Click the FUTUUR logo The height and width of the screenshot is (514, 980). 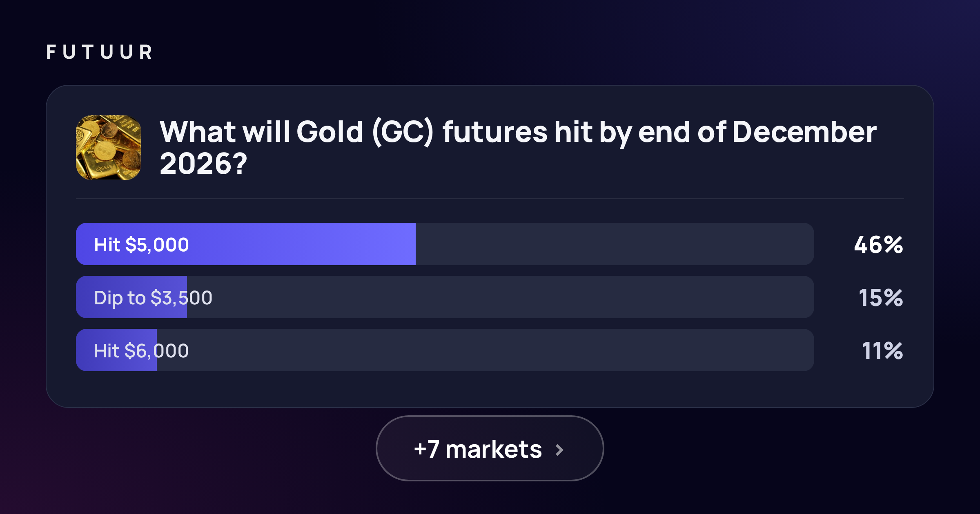(99, 52)
